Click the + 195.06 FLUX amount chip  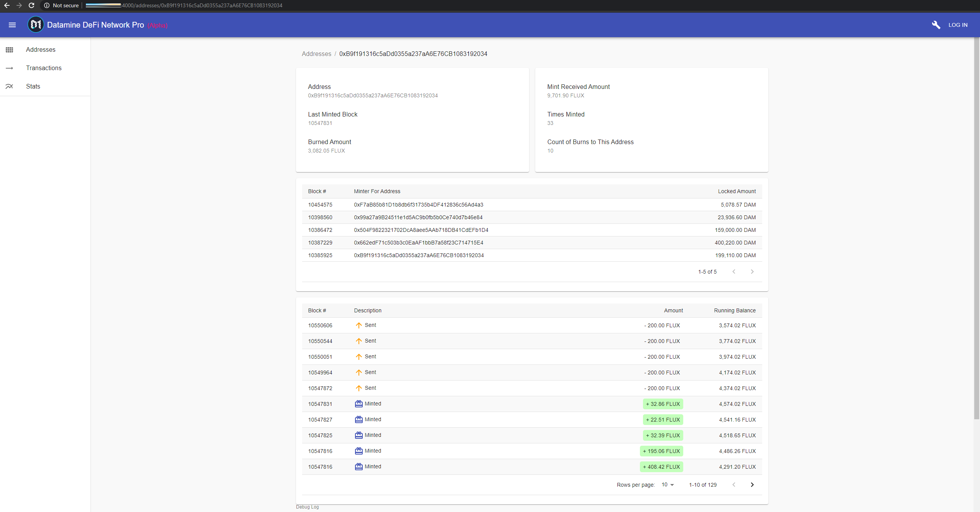tap(661, 451)
